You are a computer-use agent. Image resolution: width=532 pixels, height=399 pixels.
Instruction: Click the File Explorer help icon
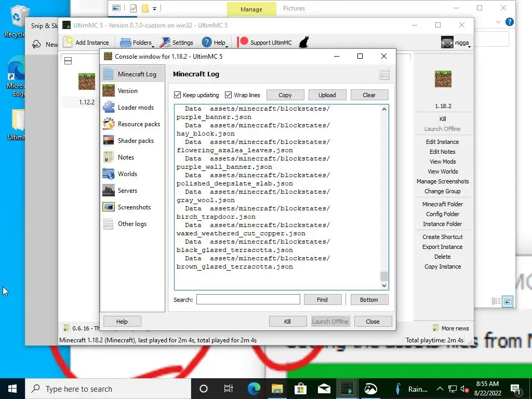(x=509, y=22)
